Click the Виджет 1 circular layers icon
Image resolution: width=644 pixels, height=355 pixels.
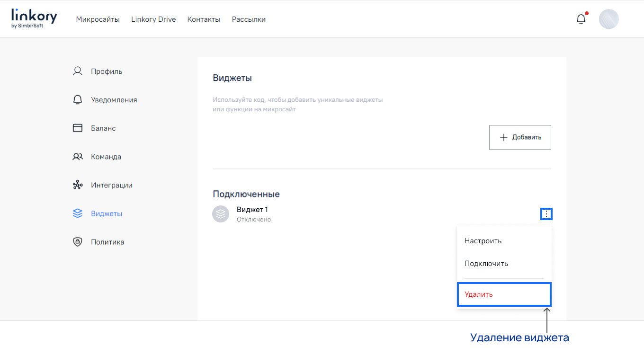point(221,213)
